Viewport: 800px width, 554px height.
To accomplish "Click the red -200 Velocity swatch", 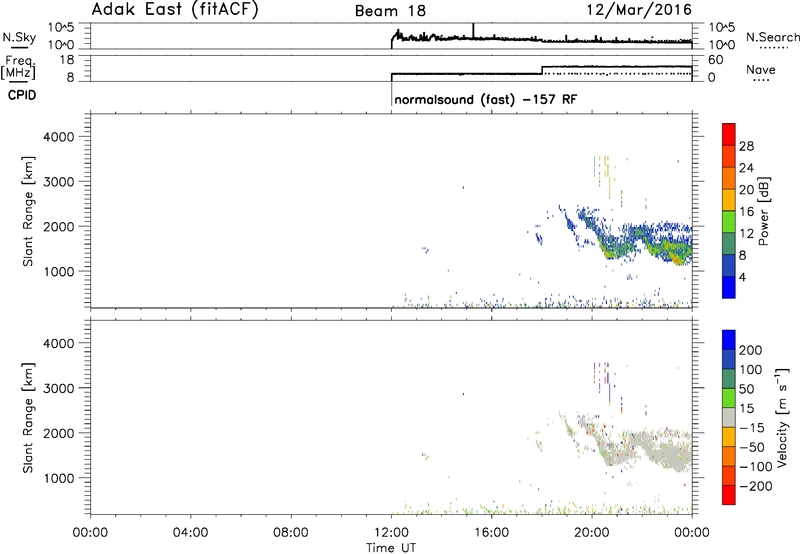I will tap(729, 495).
